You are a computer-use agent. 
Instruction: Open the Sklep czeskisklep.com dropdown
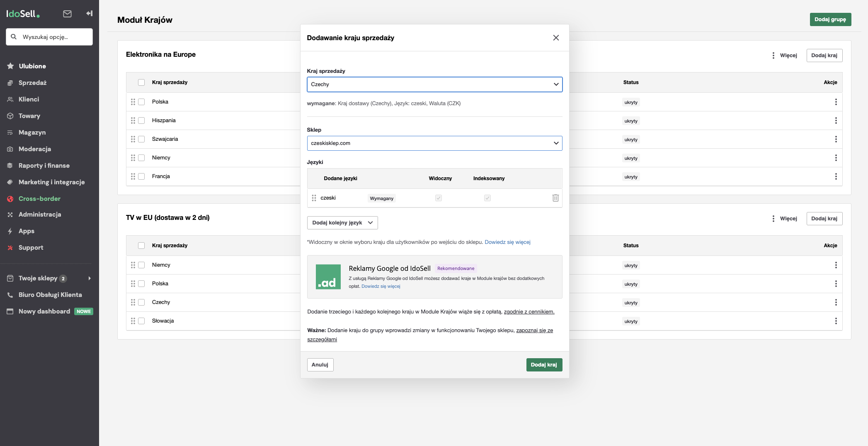[x=434, y=143]
